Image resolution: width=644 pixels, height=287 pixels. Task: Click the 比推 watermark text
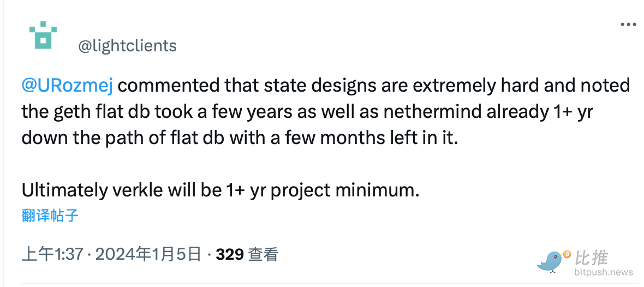pos(591,257)
